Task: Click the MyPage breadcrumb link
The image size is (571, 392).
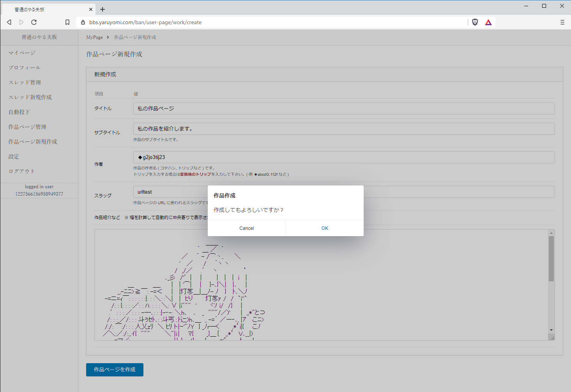Action: point(94,37)
